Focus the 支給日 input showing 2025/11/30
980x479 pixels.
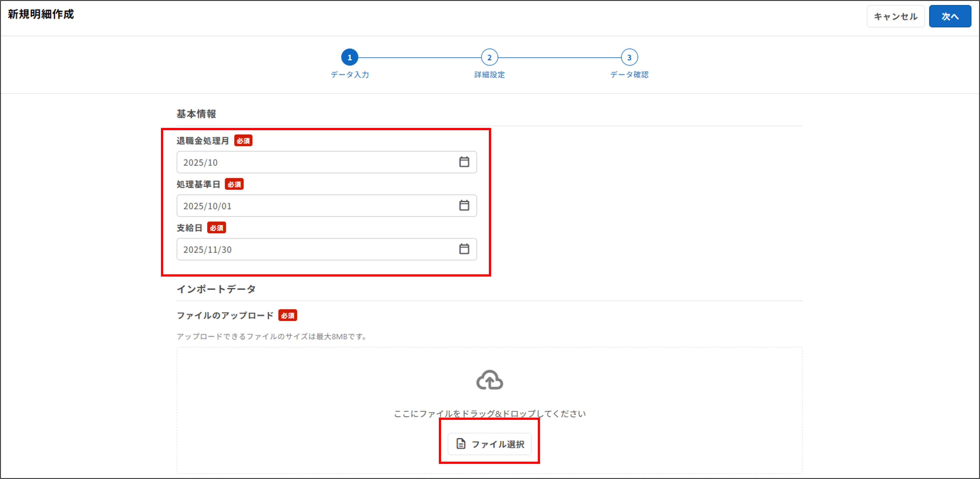pos(316,249)
